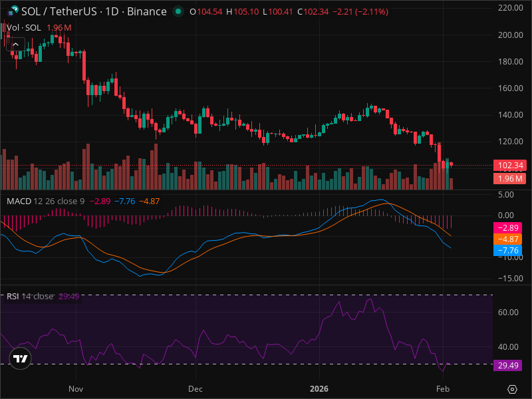
Task: Click the 2026 year marker on time axis
Action: tap(319, 389)
